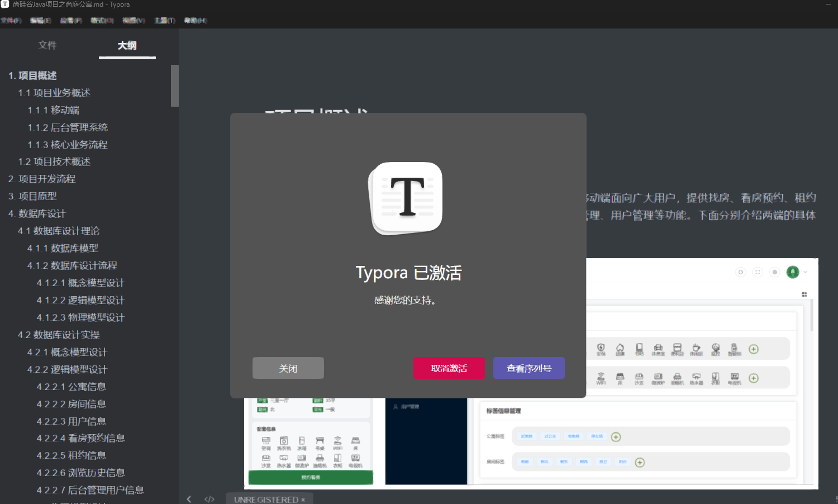The height and width of the screenshot is (504, 838).
Task: Collapse the sidebar with the left arrow icon
Action: click(x=189, y=499)
